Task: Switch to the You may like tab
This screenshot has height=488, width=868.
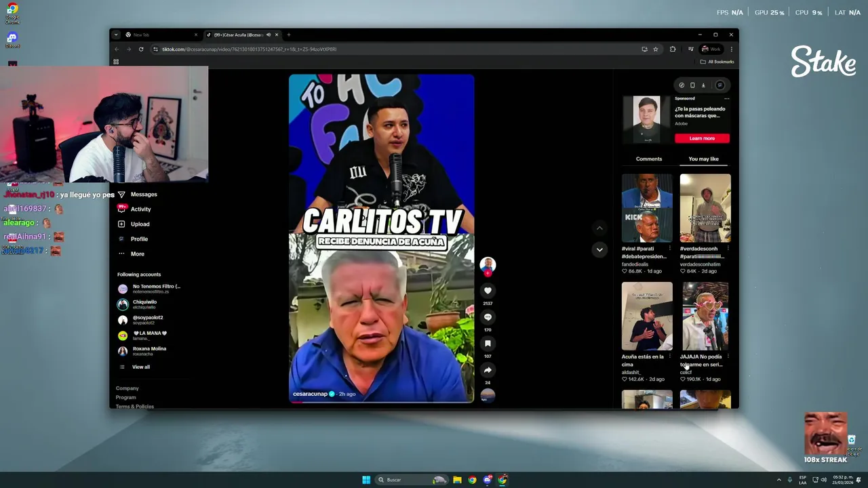Action: [703, 159]
